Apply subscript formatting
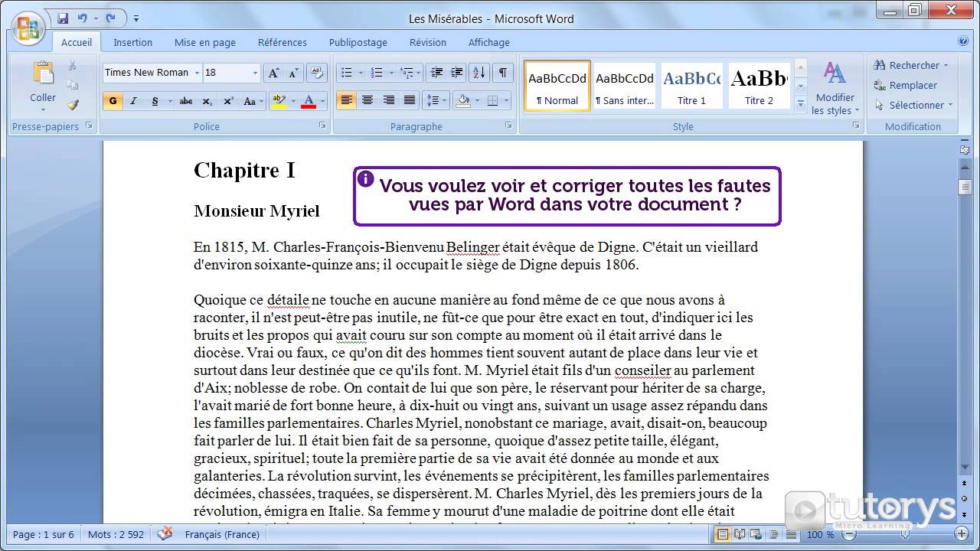Viewport: 980px width, 551px height. pyautogui.click(x=207, y=101)
